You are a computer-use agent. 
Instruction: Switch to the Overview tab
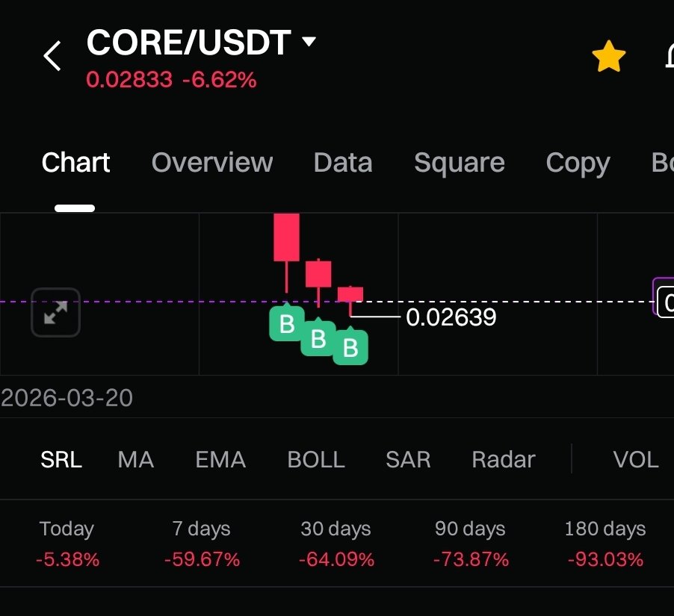212,163
